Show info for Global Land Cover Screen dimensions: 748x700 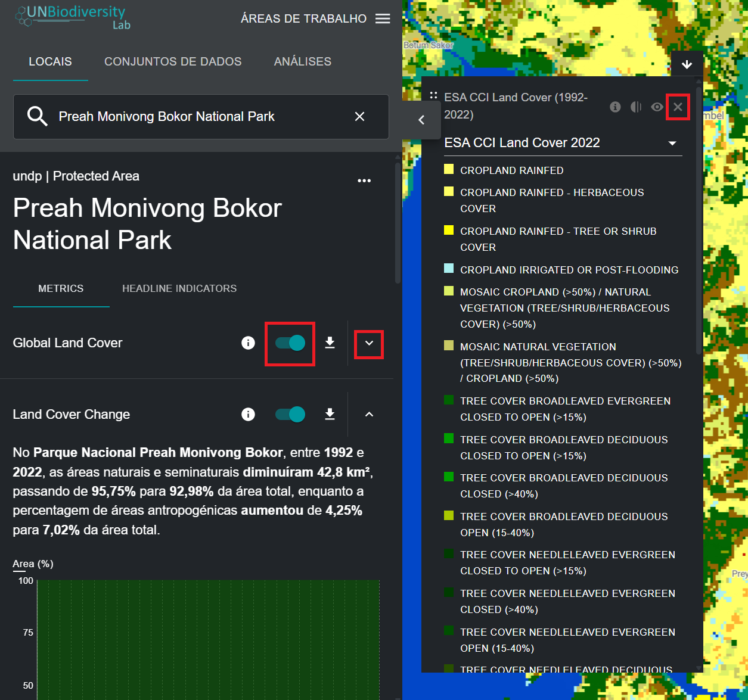pos(248,343)
